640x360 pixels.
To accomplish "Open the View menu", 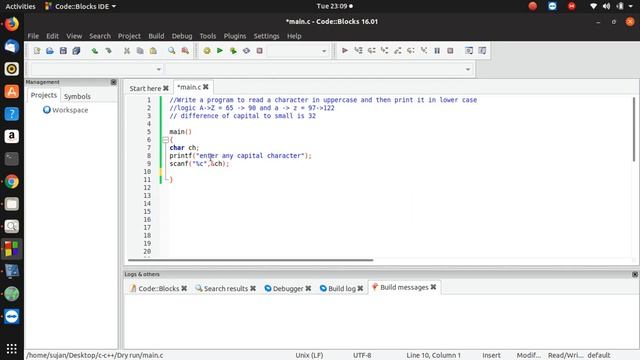I will (74, 36).
